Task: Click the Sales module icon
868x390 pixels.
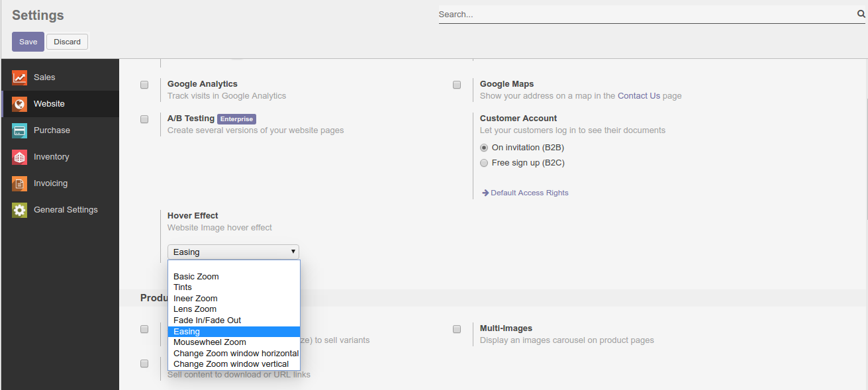Action: (19, 77)
